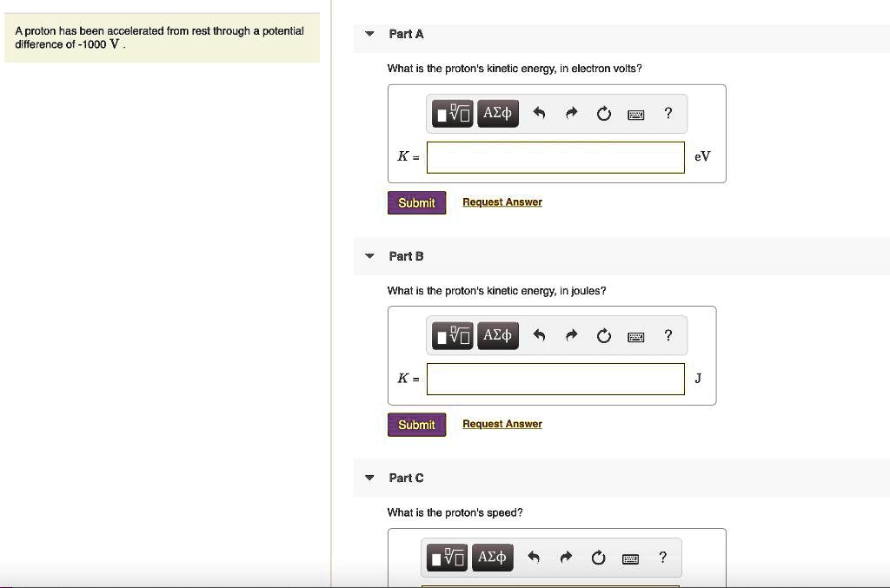Screen dimensions: 890x588
Task: Open Greek symbols menu in Part A
Action: [x=498, y=113]
